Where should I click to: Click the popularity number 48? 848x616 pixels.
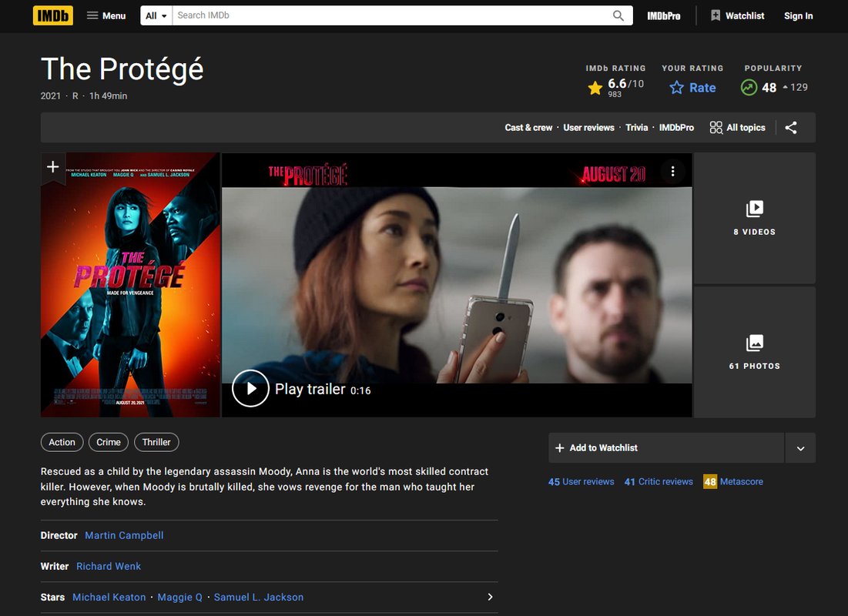click(x=769, y=88)
